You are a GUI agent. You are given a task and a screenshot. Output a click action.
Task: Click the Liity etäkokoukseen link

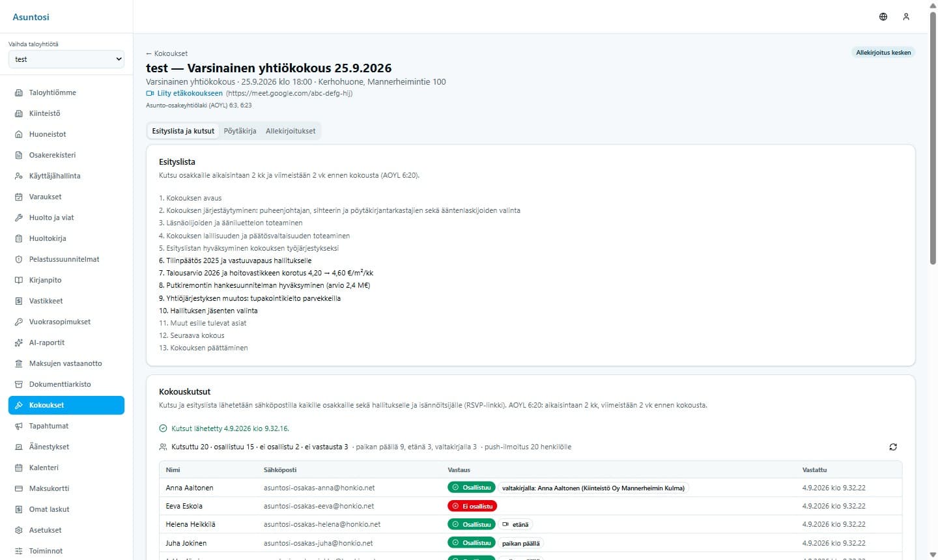[184, 93]
